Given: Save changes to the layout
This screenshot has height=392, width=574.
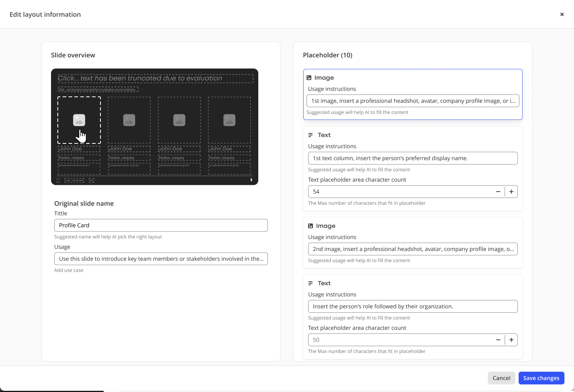Looking at the screenshot, I should pos(541,378).
